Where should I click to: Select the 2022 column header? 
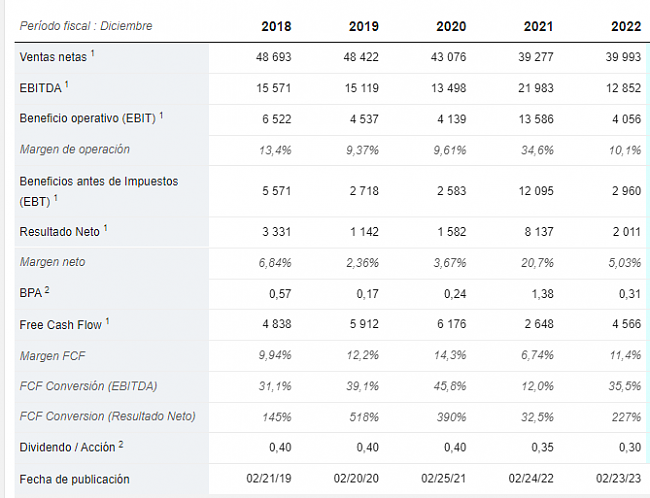coord(626,27)
